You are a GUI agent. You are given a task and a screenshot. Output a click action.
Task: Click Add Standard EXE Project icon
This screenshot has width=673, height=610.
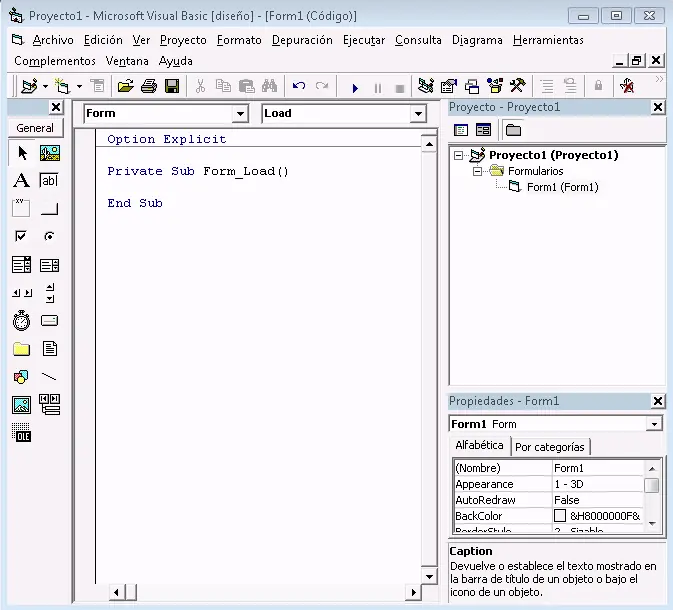point(30,86)
